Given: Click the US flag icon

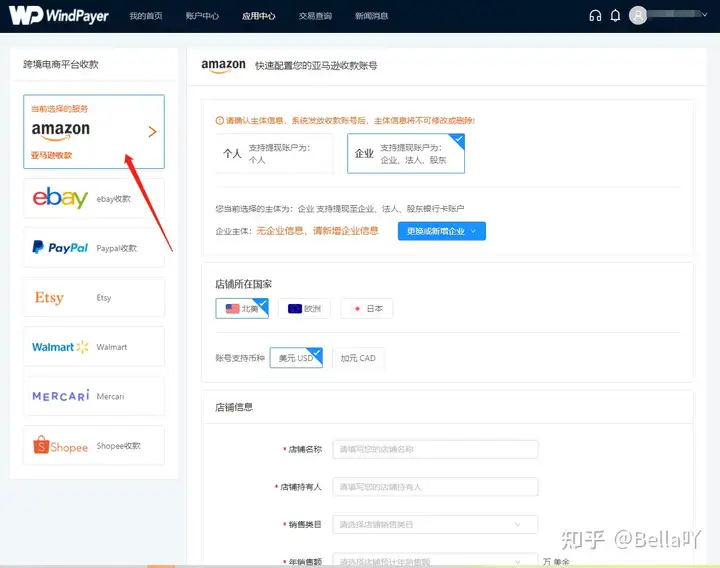Looking at the screenshot, I should 232,309.
